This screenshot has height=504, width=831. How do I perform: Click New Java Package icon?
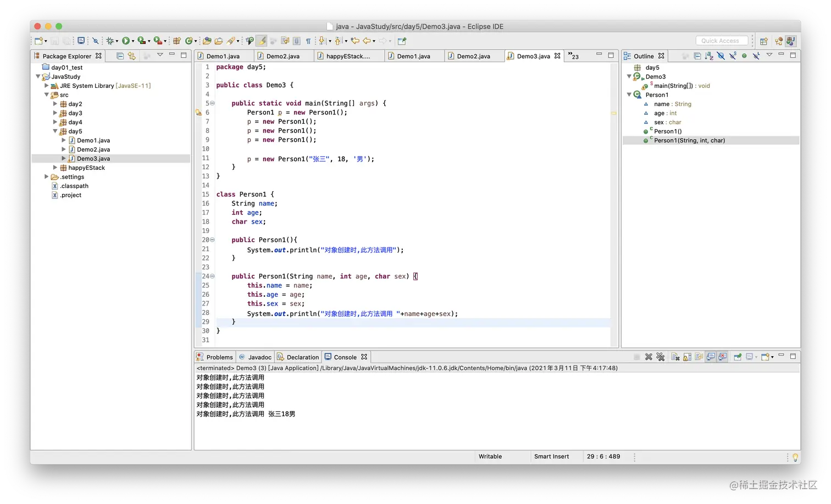click(x=176, y=41)
